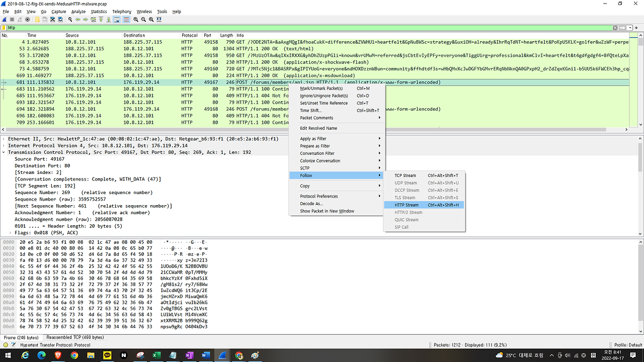Click the display filter bookmark icon
644x362 pixels.
click(x=4, y=28)
